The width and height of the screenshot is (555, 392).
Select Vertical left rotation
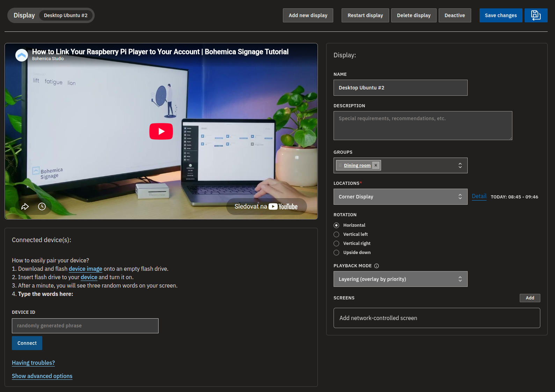coord(336,234)
